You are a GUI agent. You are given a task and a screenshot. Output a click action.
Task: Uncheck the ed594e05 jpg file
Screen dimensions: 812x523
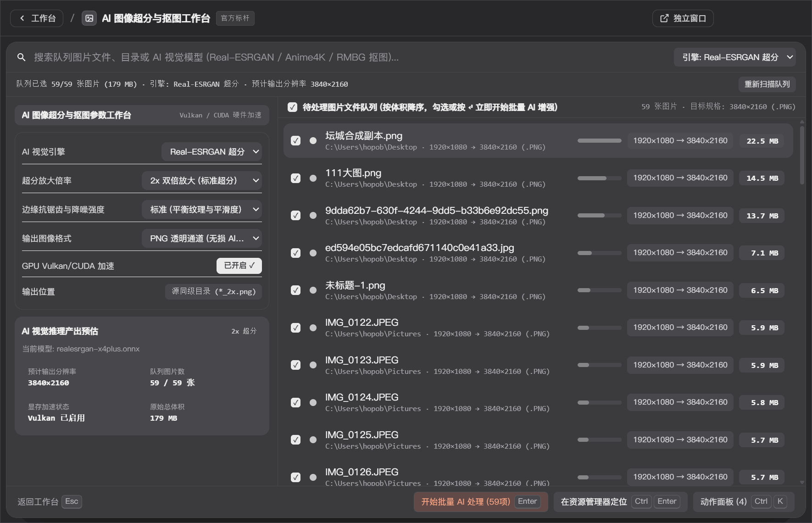point(296,253)
